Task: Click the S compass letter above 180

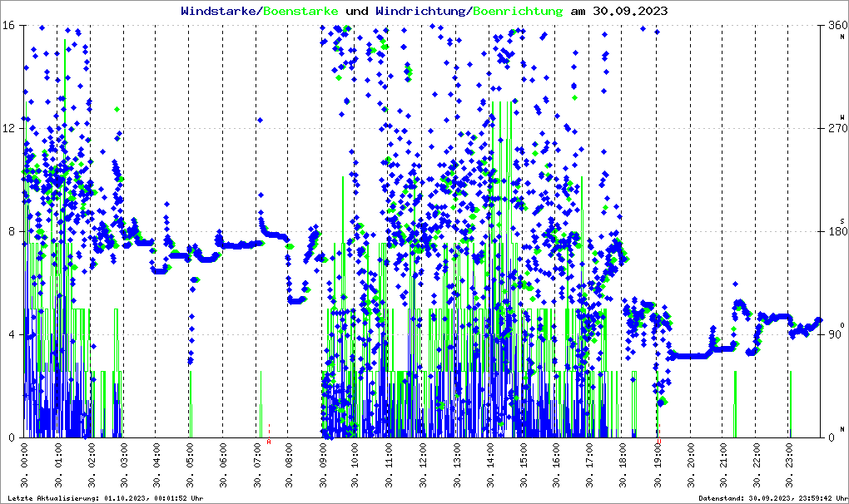Action: [842, 221]
